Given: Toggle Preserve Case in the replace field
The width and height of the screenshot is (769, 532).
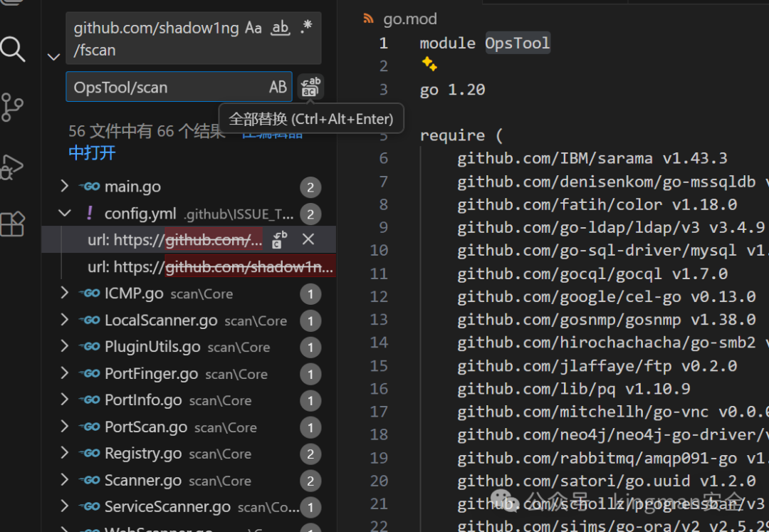Looking at the screenshot, I should click(278, 86).
